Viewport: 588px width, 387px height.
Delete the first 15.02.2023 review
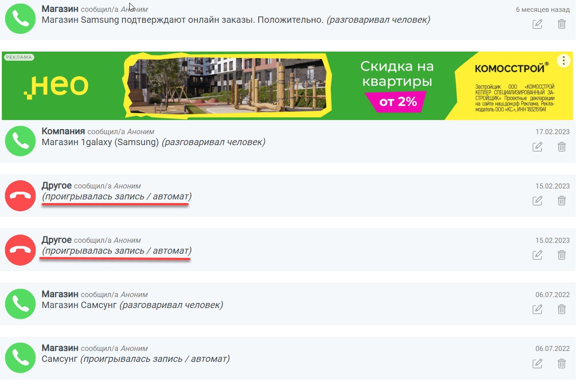pyautogui.click(x=562, y=201)
